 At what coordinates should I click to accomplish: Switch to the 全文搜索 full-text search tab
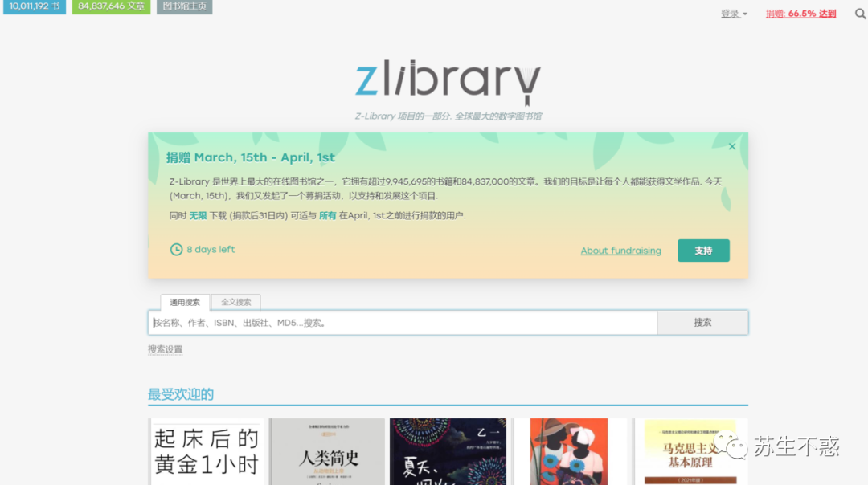tap(235, 302)
